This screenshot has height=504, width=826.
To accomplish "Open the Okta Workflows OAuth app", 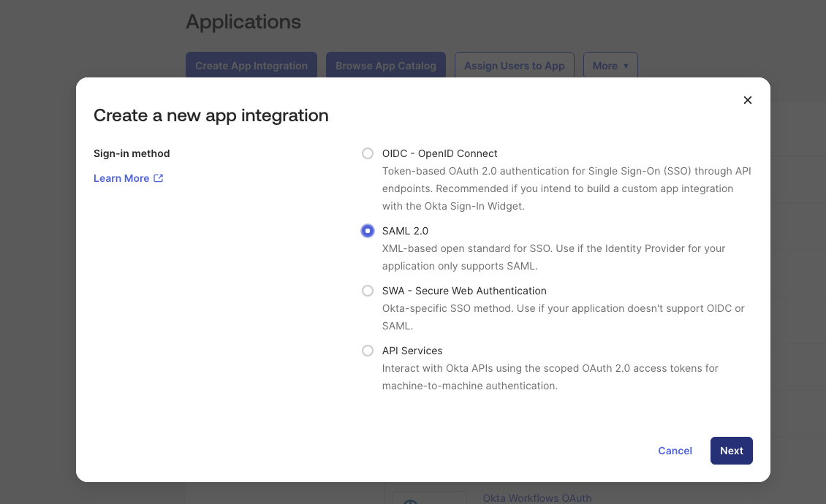I will [x=537, y=498].
